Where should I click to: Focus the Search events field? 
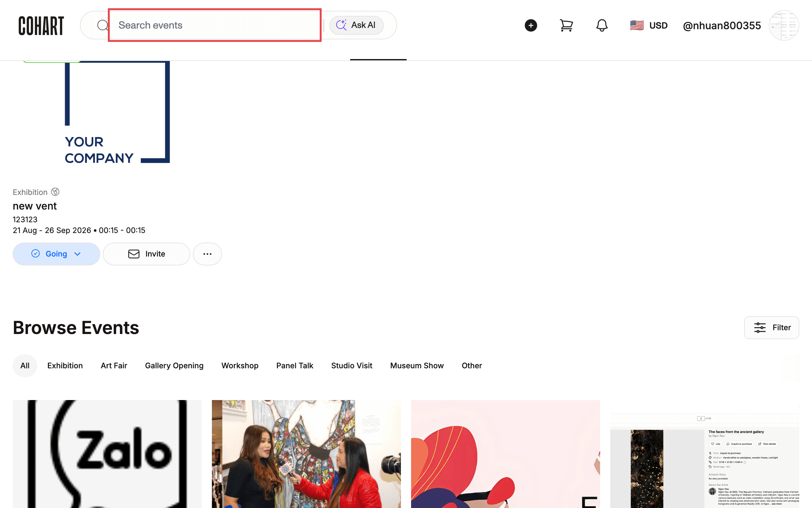[x=215, y=25]
